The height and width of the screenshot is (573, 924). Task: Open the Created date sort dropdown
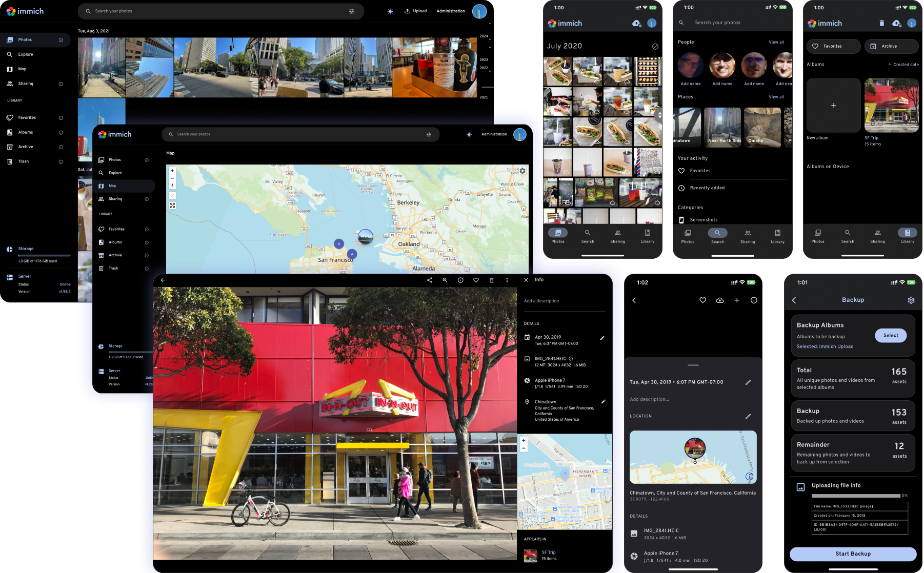pos(903,65)
